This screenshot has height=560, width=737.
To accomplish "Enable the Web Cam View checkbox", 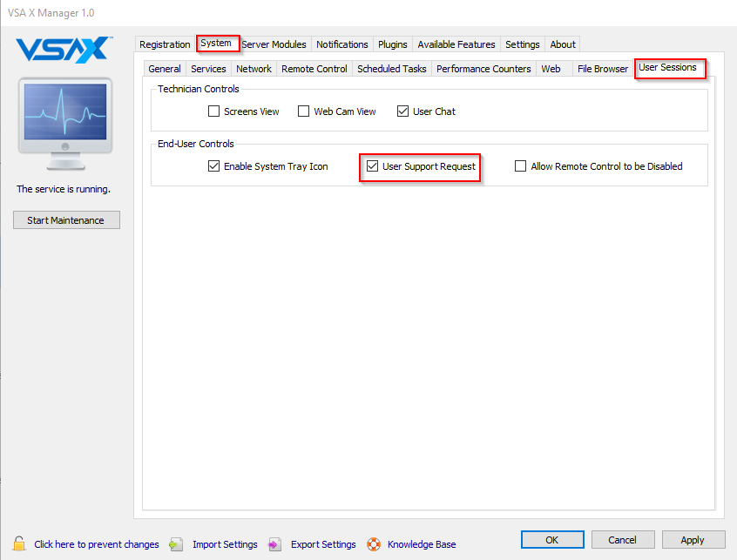I will (x=304, y=111).
